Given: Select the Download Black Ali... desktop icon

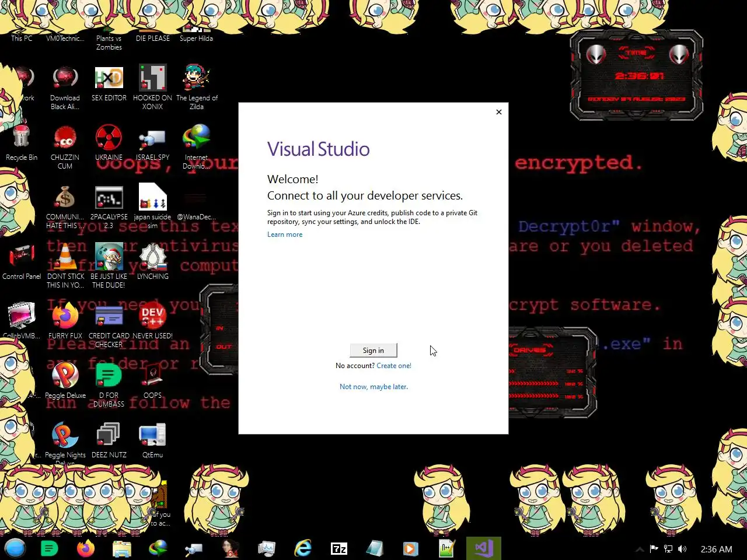Looking at the screenshot, I should tap(65, 87).
